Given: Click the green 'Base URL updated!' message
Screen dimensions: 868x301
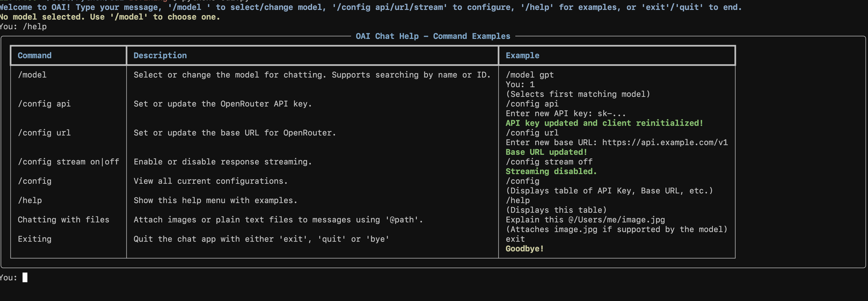Looking at the screenshot, I should tap(546, 152).
